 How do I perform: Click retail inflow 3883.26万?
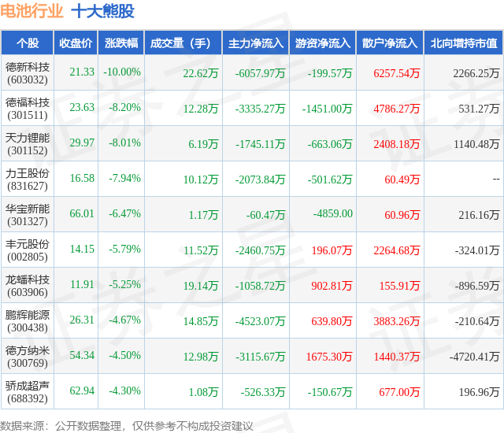pyautogui.click(x=397, y=321)
